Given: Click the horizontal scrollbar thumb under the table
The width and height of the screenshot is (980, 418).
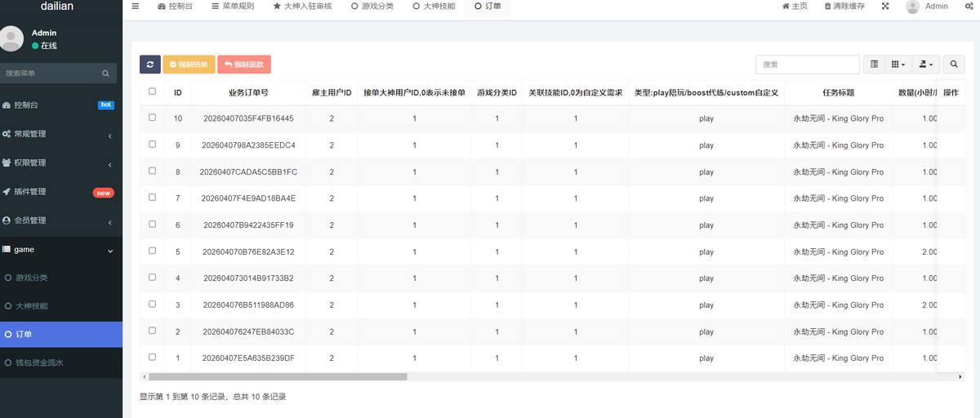Looking at the screenshot, I should point(277,377).
